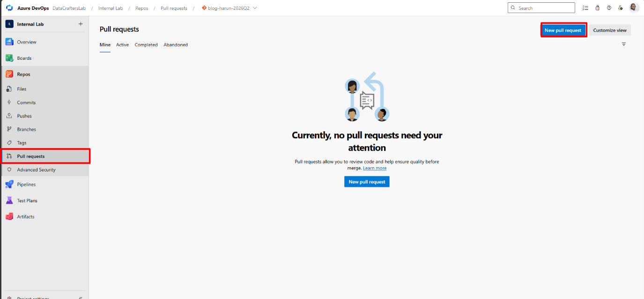Click the DataCraftersLab breadcrumb
The image size is (644, 299).
69,8
